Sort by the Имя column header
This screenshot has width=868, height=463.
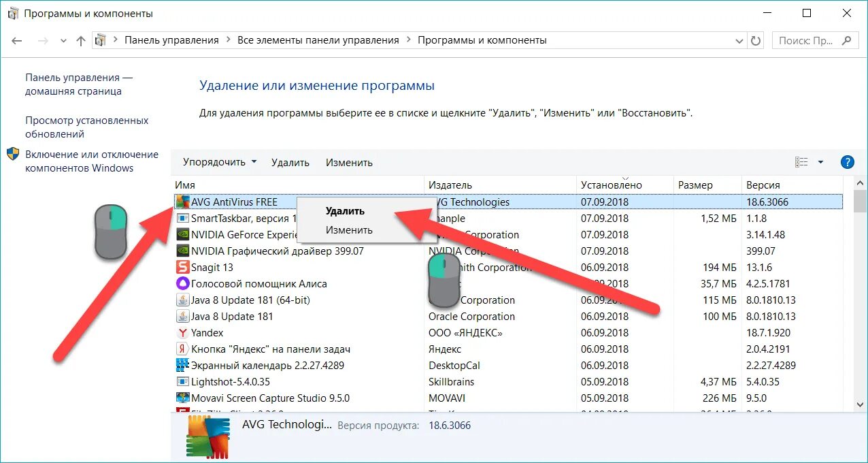click(x=298, y=185)
